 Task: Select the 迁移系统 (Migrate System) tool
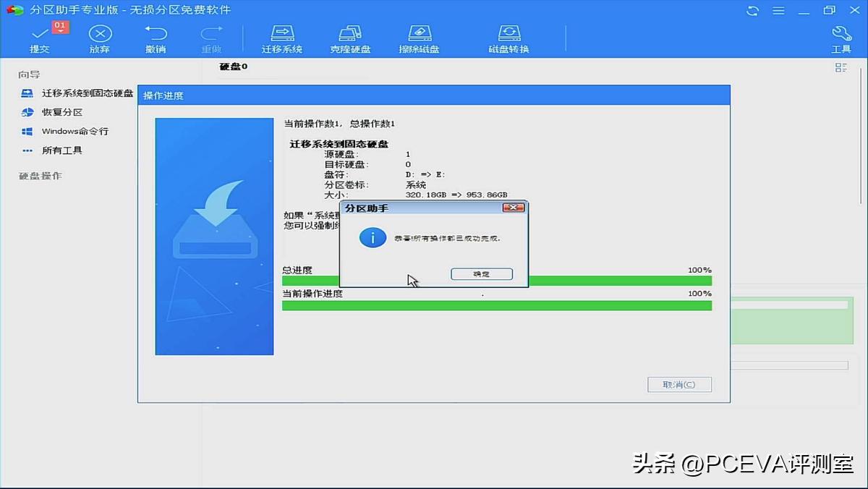tap(281, 36)
